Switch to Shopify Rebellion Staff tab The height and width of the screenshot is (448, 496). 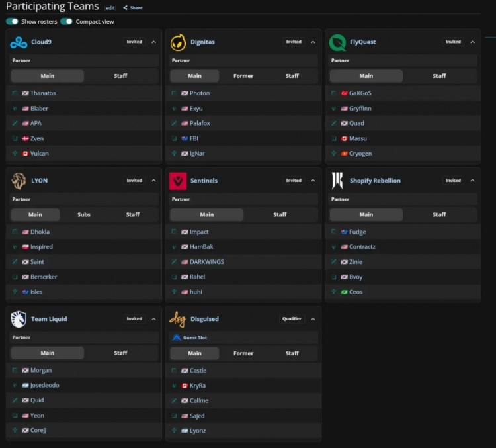439,214
